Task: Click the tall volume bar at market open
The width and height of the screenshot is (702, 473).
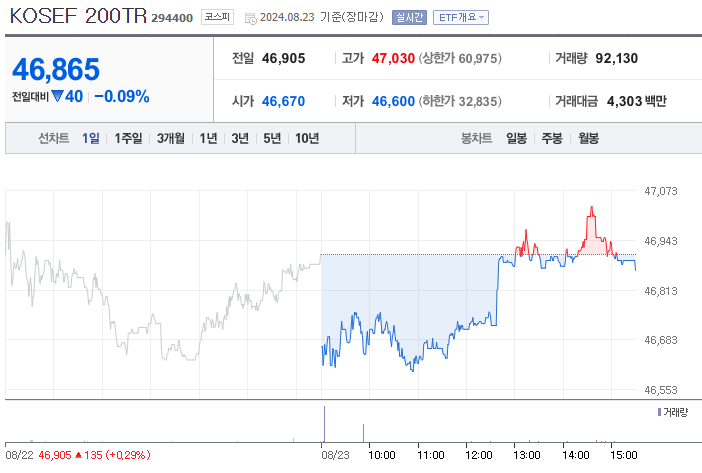Action: pos(324,423)
